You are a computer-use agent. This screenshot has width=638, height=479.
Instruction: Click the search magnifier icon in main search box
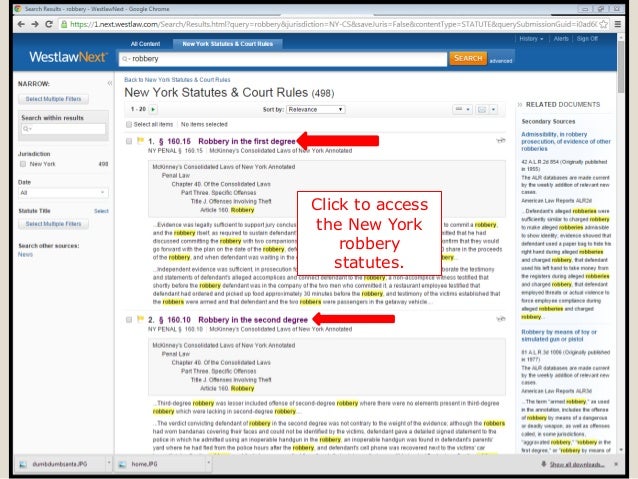[125, 59]
